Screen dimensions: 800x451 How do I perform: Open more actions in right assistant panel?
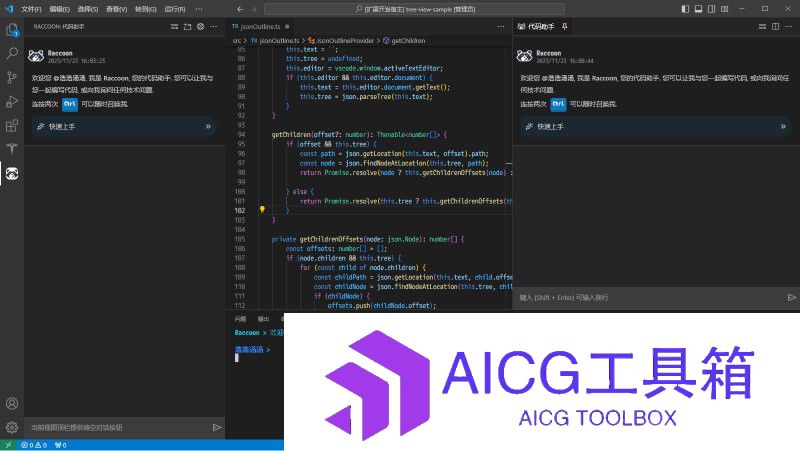[x=789, y=27]
